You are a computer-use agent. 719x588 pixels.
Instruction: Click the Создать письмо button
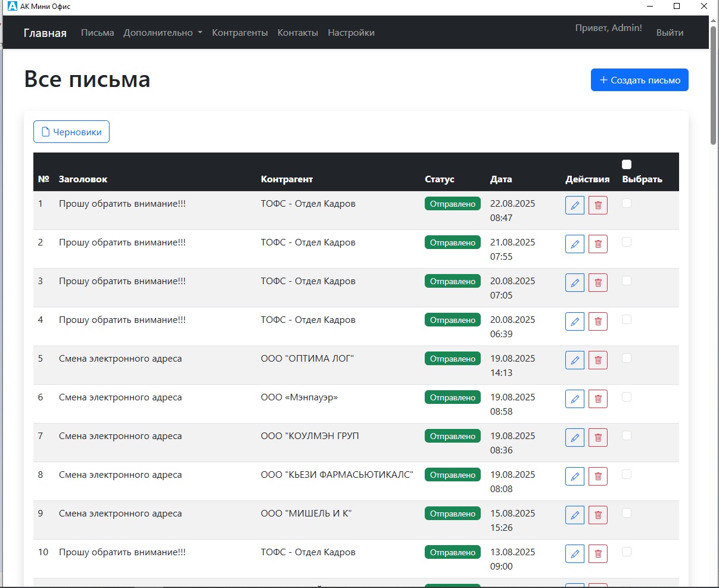[640, 80]
